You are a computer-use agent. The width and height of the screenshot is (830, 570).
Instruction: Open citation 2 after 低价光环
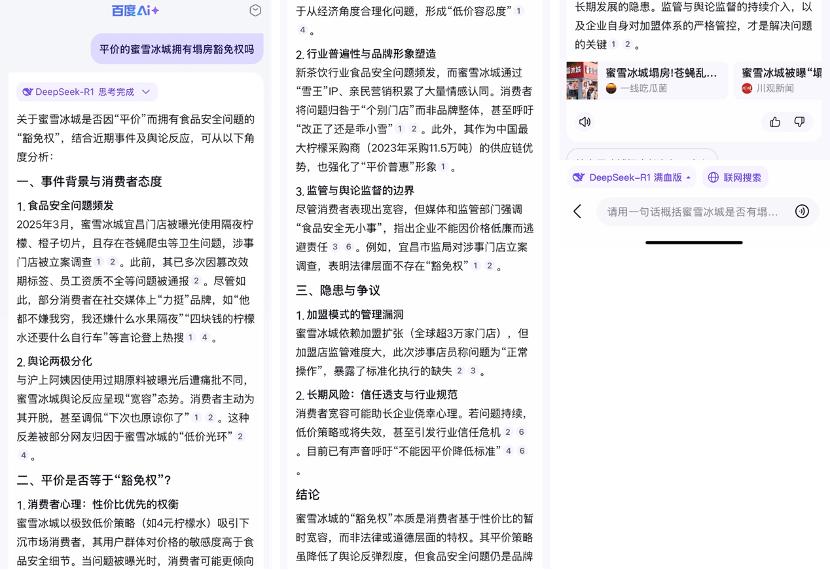point(240,436)
